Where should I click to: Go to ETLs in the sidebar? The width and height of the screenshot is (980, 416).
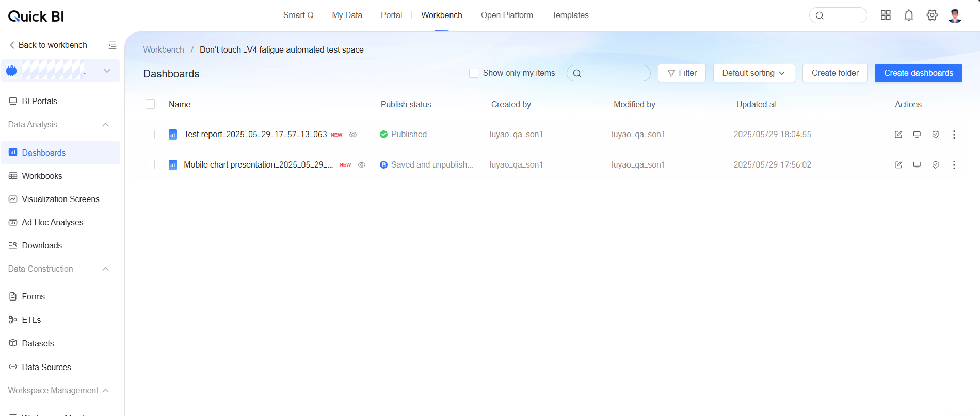(60, 320)
